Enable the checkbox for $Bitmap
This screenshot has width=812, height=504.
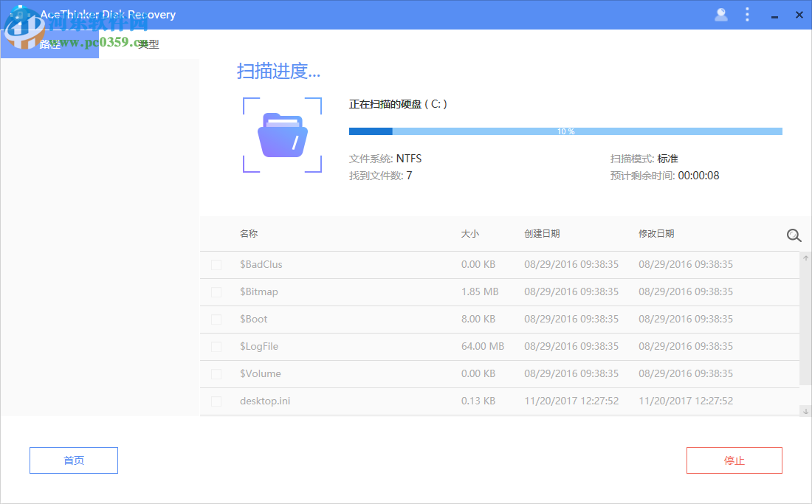(216, 291)
